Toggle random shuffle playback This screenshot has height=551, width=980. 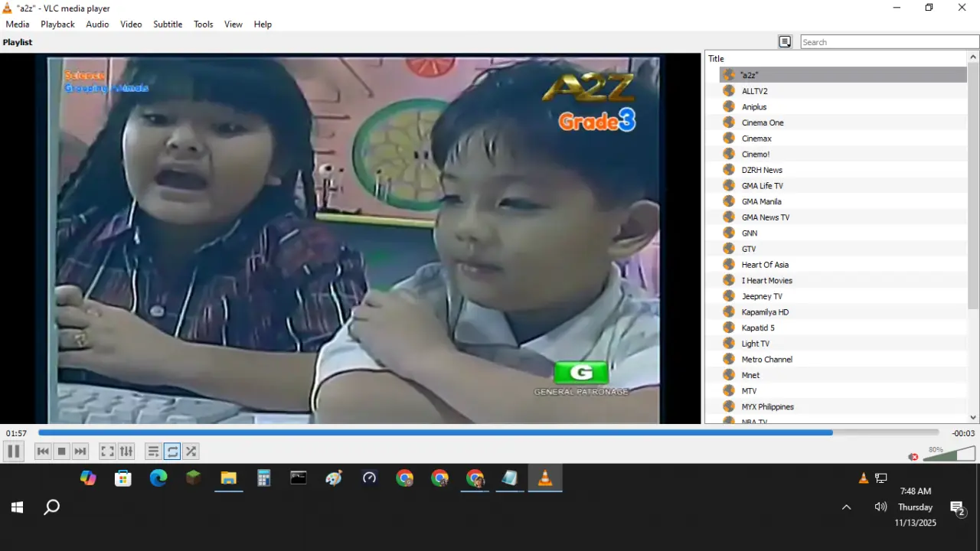[x=191, y=452]
